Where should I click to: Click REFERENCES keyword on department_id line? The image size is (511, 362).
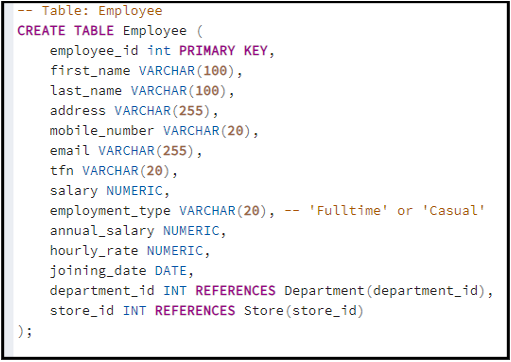[235, 291]
